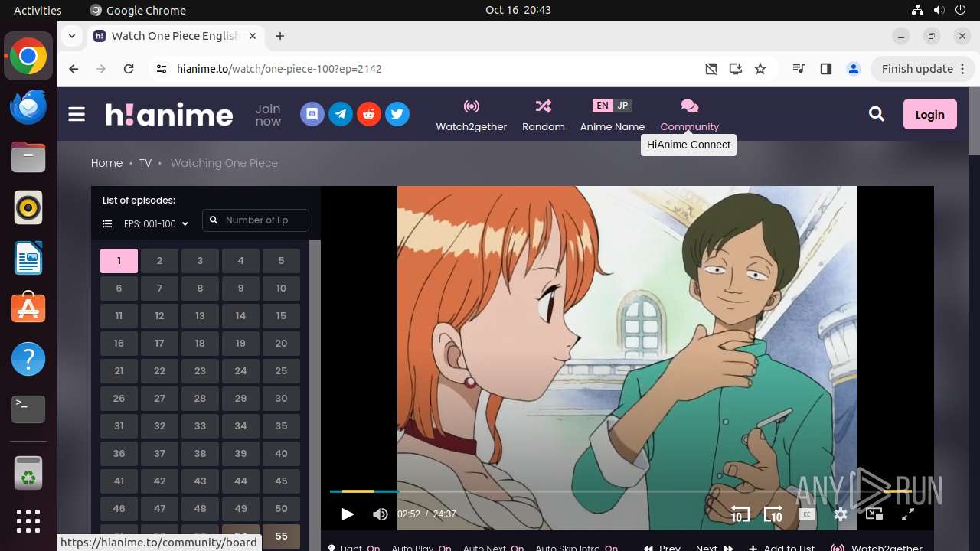This screenshot has width=980, height=551.
Task: Open a new Chrome tab
Action: coord(280,36)
